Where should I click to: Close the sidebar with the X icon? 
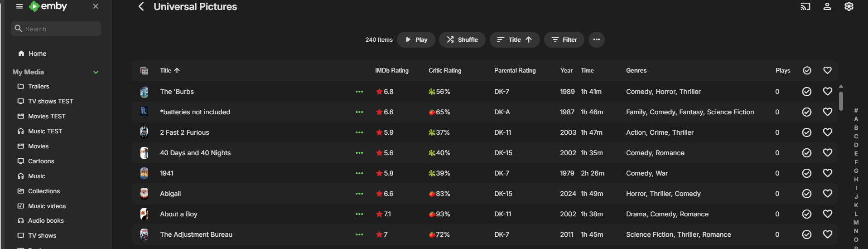coord(96,6)
